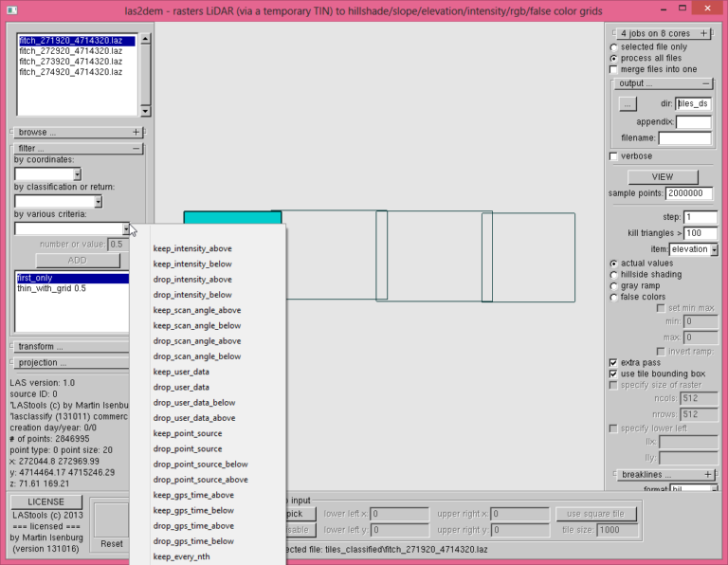Select drop_user_data_below menu entry
The image size is (728, 565).
click(194, 403)
